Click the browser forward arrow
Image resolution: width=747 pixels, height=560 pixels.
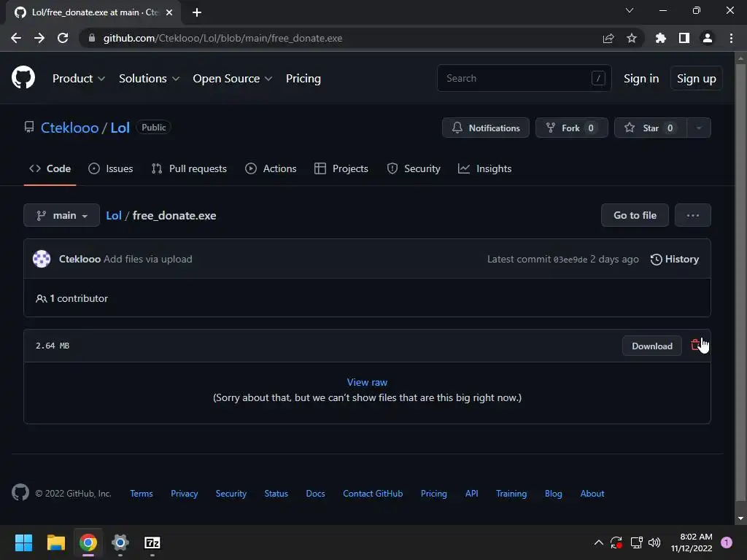coord(39,38)
